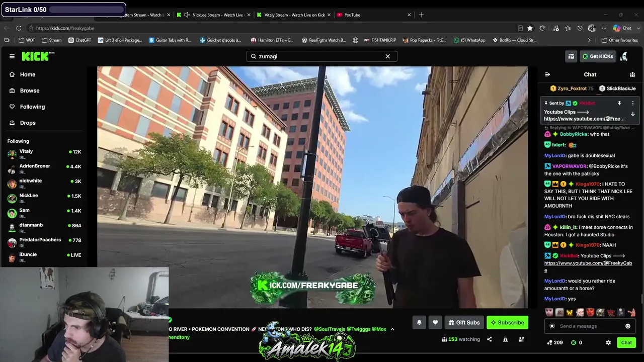644x362 pixels.
Task: Click the chat identity shield icon
Action: pyautogui.click(x=552, y=326)
